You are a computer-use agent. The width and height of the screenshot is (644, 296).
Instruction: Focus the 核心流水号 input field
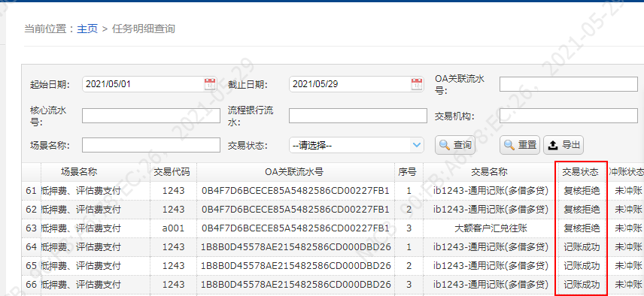pyautogui.click(x=150, y=116)
